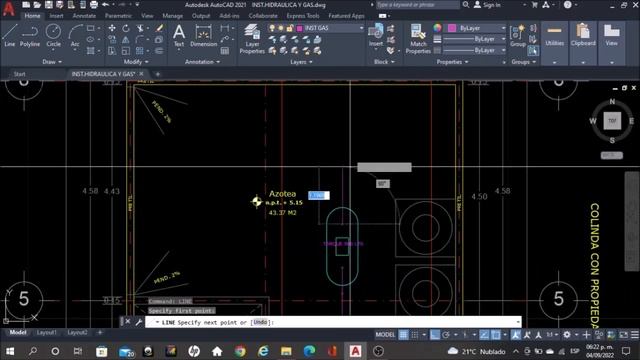Toggle 2D object snap in status bar
640x360 pixels.
[x=496, y=335]
